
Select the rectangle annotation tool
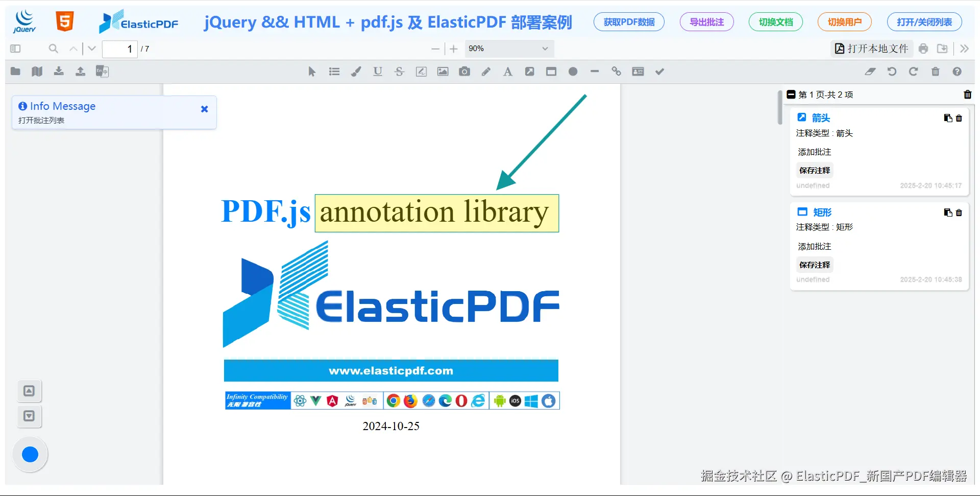click(551, 72)
